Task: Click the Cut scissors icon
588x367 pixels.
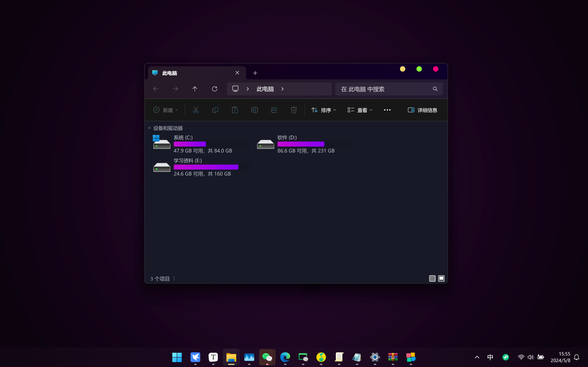Action: pos(196,110)
